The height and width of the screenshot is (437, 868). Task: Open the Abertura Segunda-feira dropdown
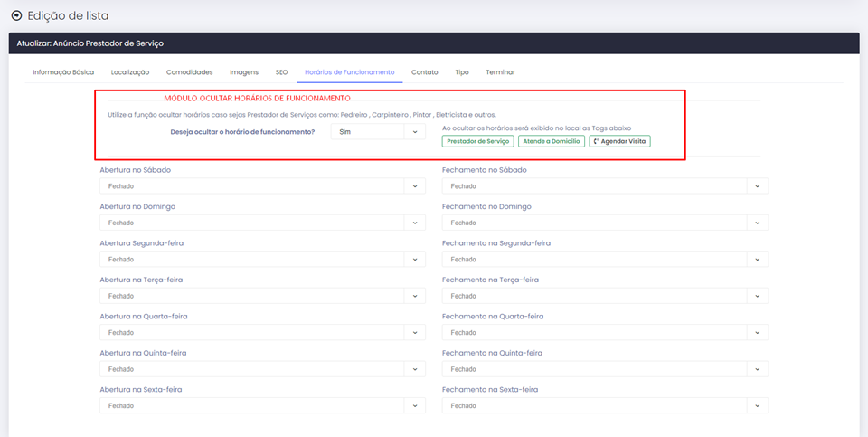(262, 260)
